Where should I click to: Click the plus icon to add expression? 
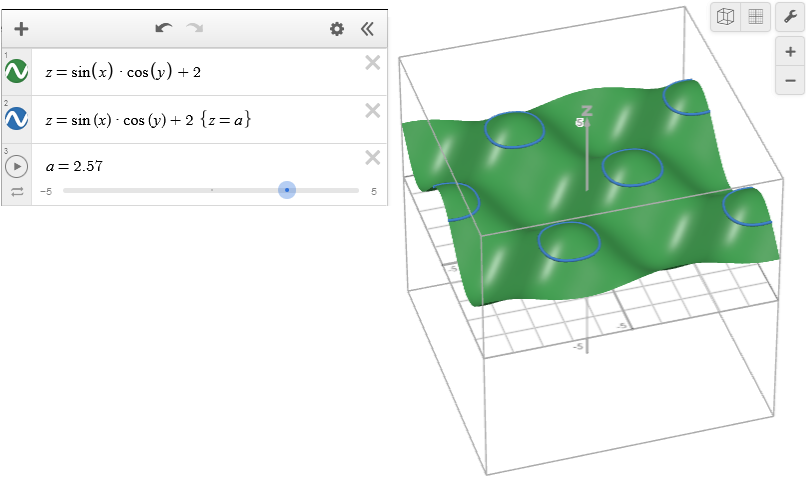click(x=21, y=29)
